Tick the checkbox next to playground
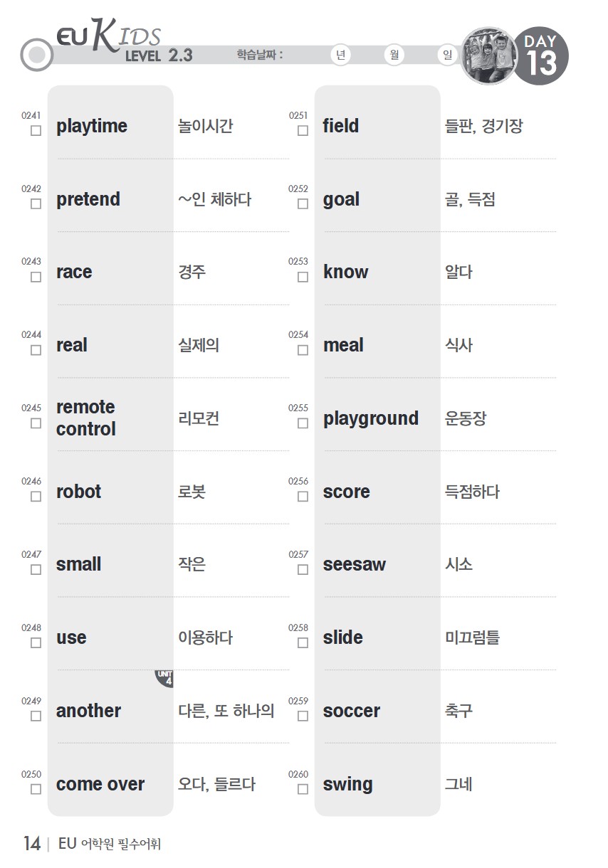Viewport: 608px width, 868px height. point(303,423)
